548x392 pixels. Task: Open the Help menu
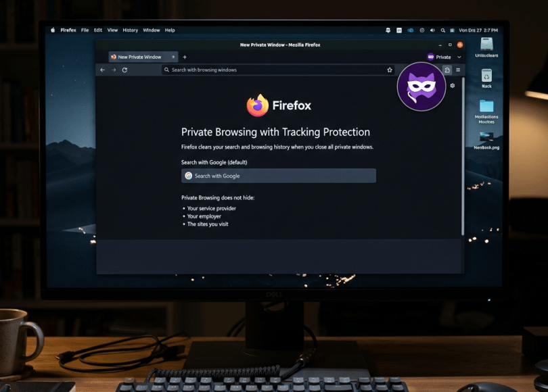coord(170,30)
